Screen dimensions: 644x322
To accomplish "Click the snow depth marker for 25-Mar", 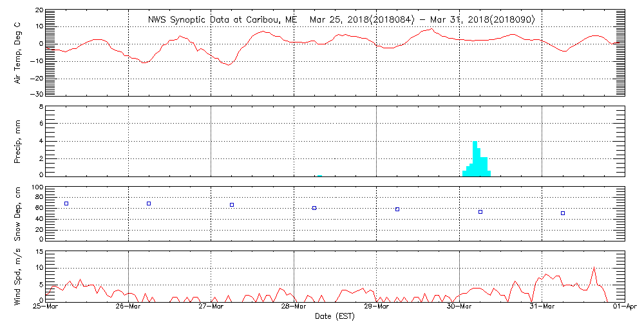I will (66, 204).
